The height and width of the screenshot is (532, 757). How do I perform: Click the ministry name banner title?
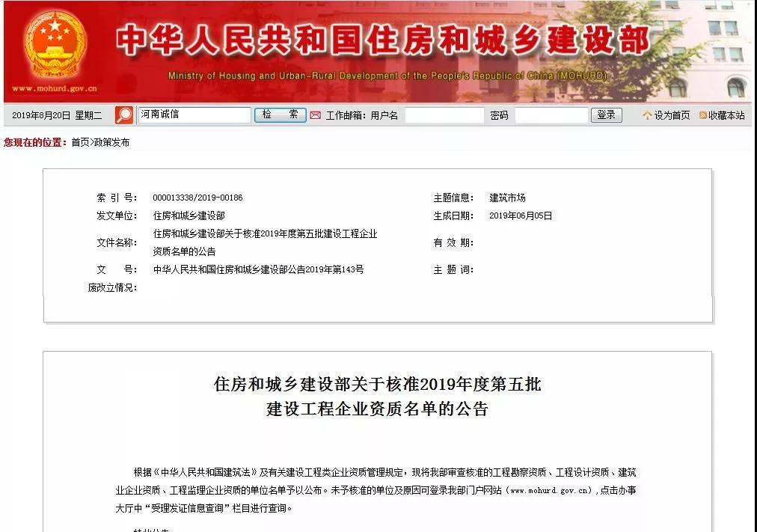coord(381,41)
